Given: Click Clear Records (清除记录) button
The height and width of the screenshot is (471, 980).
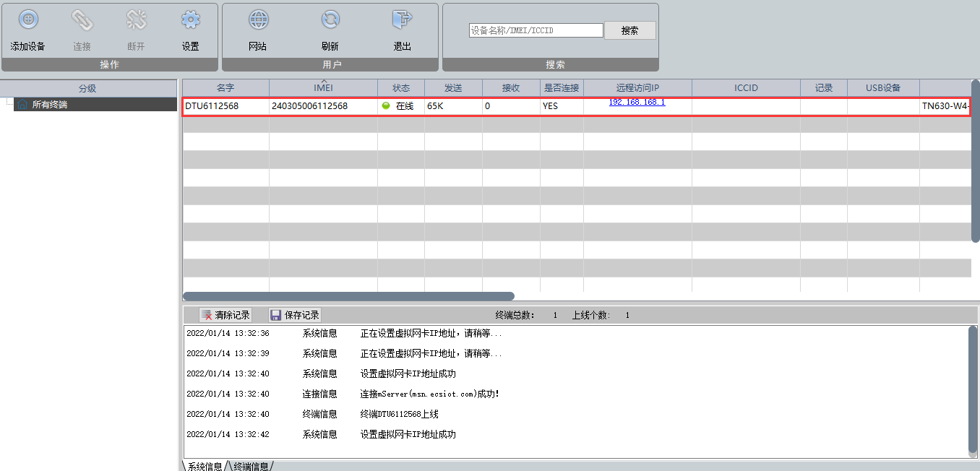Looking at the screenshot, I should (225, 315).
